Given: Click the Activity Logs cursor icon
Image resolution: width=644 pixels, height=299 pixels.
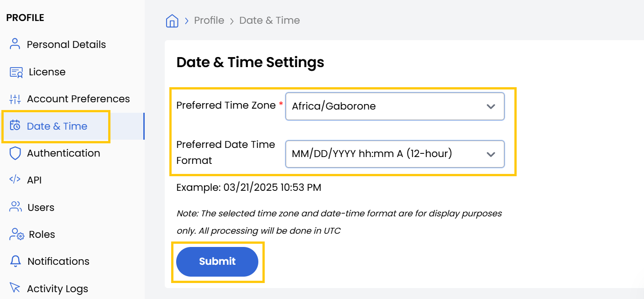Looking at the screenshot, I should coord(15,288).
